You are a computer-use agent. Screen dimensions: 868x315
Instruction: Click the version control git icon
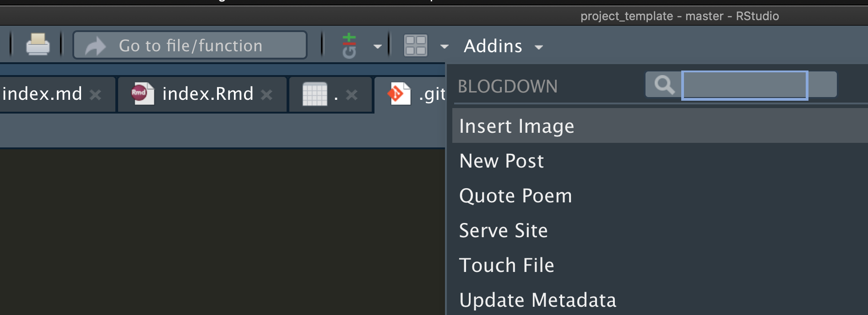349,45
